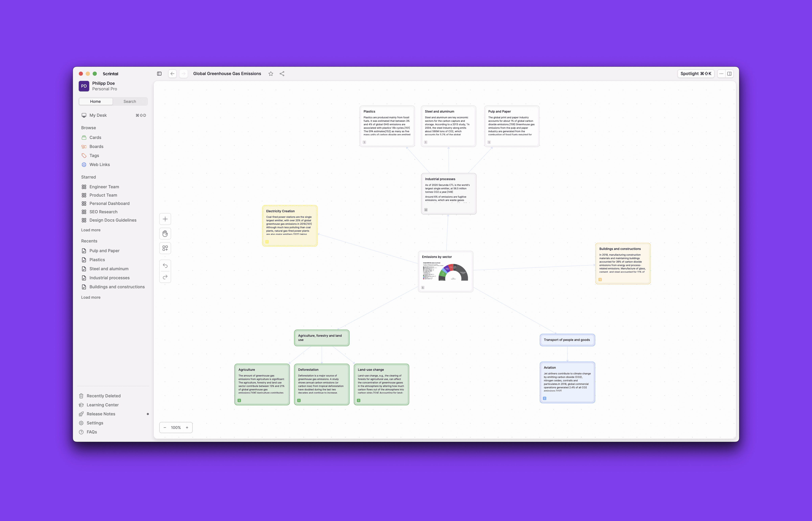Select the Home tab
The height and width of the screenshot is (521, 812).
pyautogui.click(x=95, y=102)
